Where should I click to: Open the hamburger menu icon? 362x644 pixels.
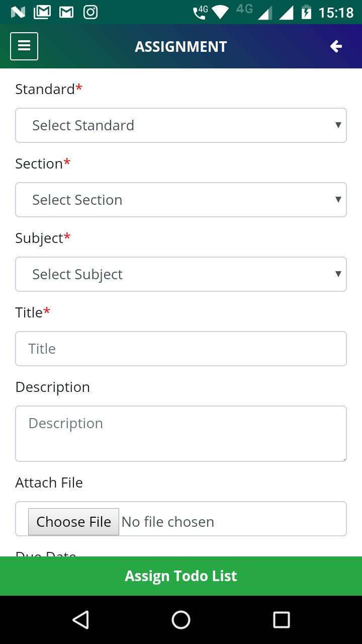click(x=24, y=46)
